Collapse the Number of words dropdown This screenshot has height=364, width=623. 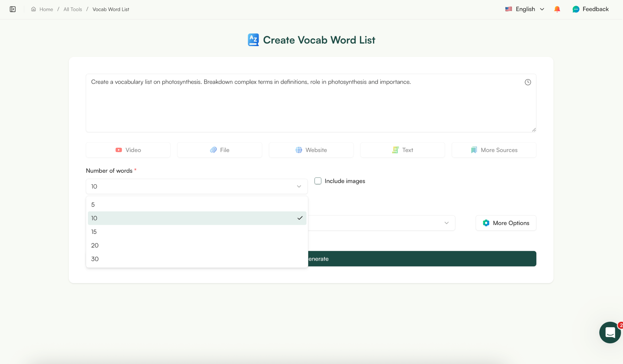click(x=299, y=186)
